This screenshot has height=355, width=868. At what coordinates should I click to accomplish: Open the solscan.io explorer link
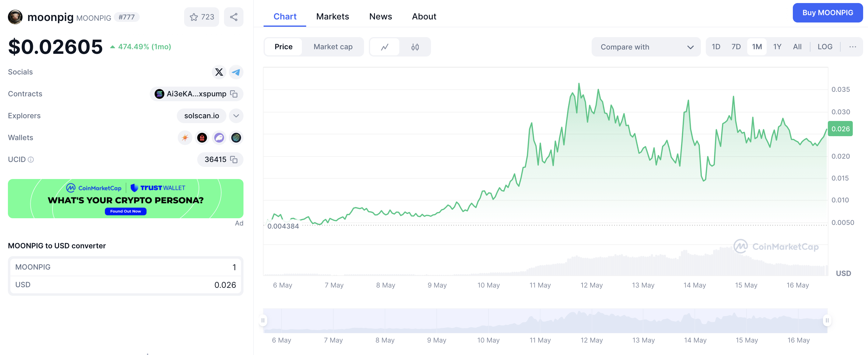pos(201,116)
